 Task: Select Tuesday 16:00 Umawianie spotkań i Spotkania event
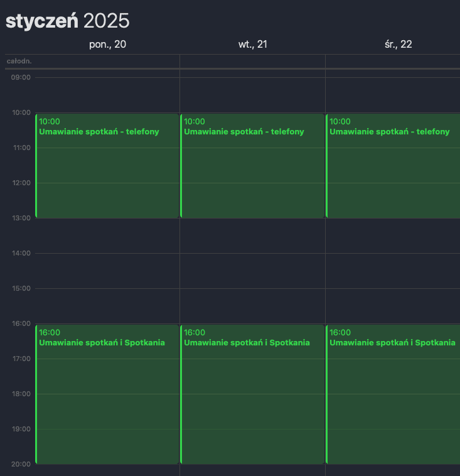click(x=252, y=394)
